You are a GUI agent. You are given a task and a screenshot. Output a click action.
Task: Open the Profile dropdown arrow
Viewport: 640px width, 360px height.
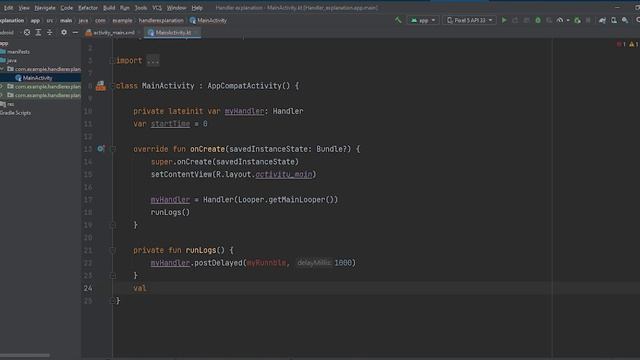coord(568,20)
